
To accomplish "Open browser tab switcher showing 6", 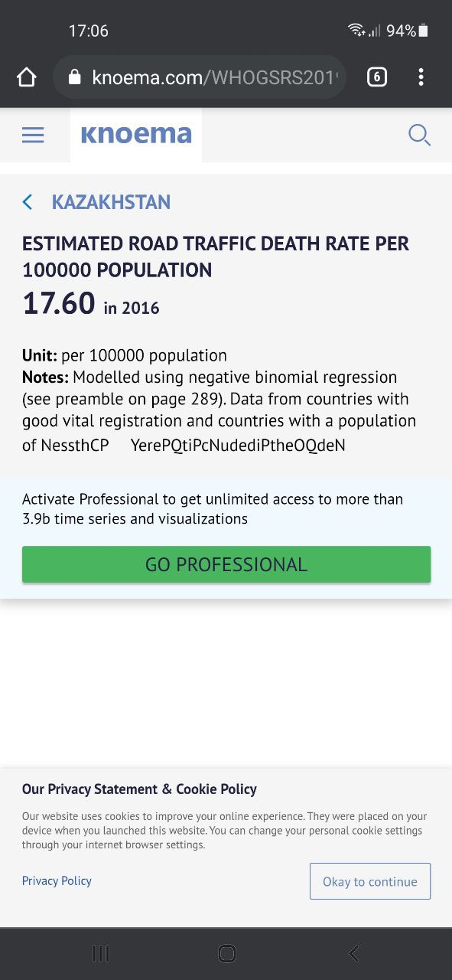I will pyautogui.click(x=377, y=77).
